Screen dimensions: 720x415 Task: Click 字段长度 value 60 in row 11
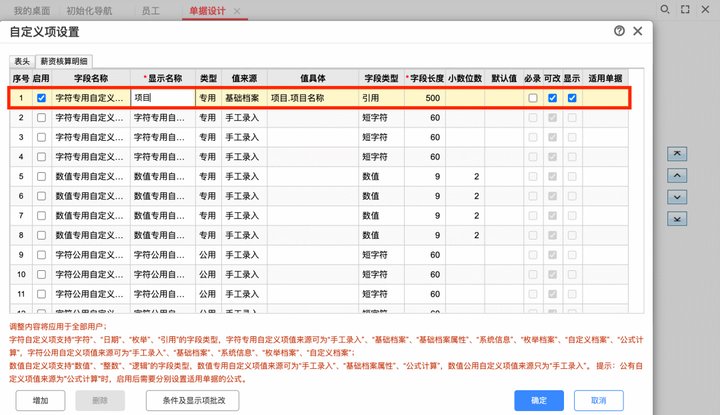[x=425, y=294]
